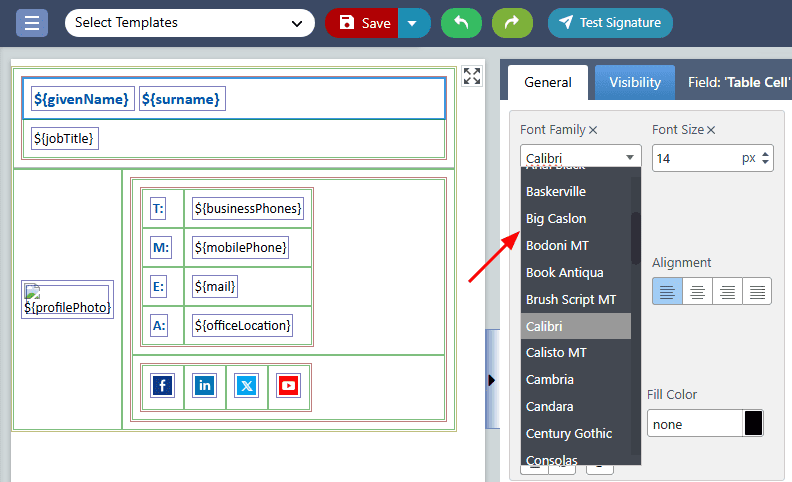Set text alignment to center
This screenshot has width=792, height=482.
coord(697,291)
